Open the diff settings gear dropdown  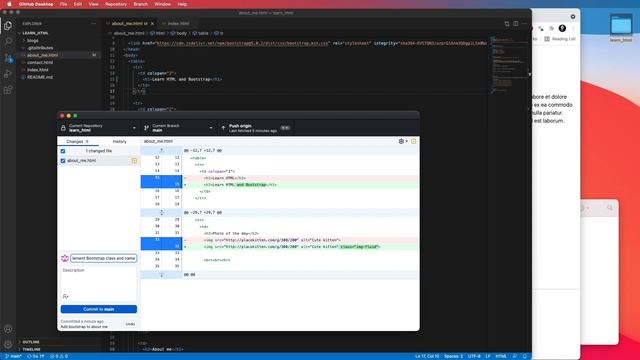click(403, 141)
